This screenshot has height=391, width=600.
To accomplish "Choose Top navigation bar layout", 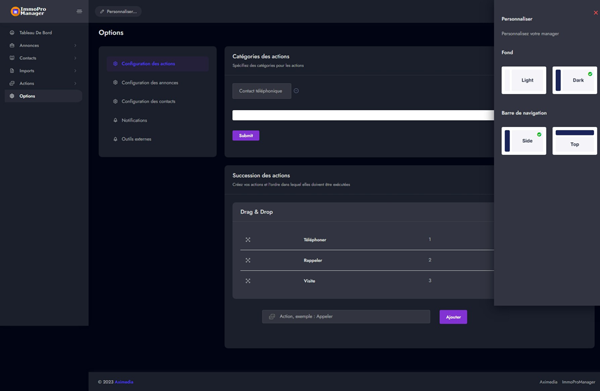I will pyautogui.click(x=574, y=141).
